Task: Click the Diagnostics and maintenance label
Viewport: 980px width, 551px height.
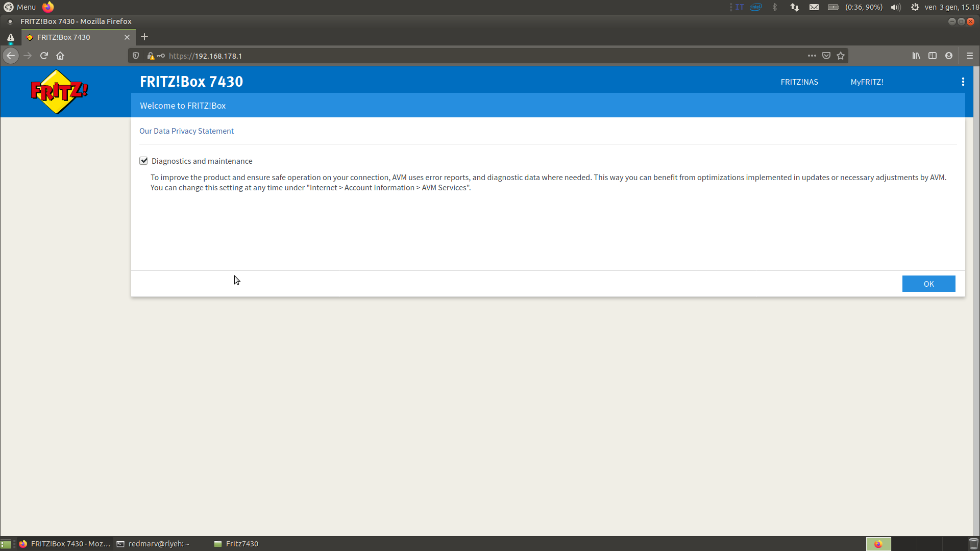Action: pyautogui.click(x=202, y=161)
